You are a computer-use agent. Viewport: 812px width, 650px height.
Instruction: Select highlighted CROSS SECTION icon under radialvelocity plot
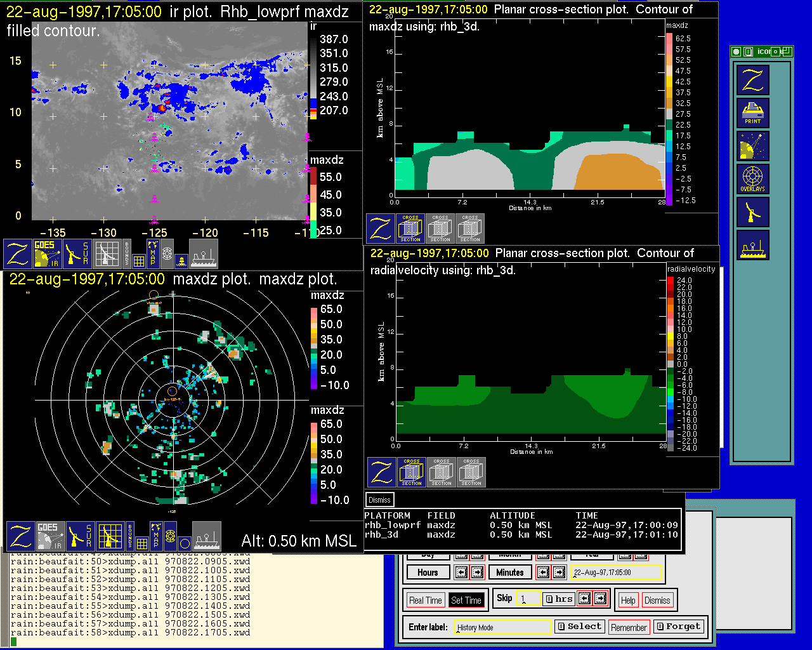412,472
